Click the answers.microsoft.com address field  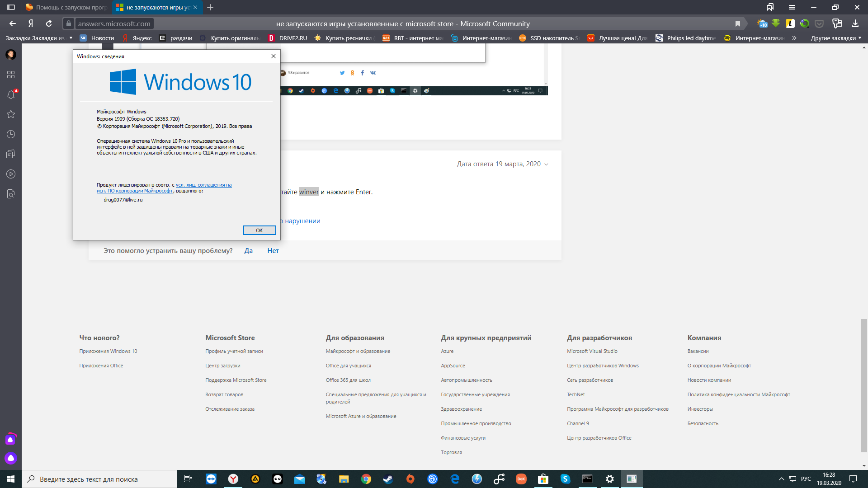pos(114,23)
